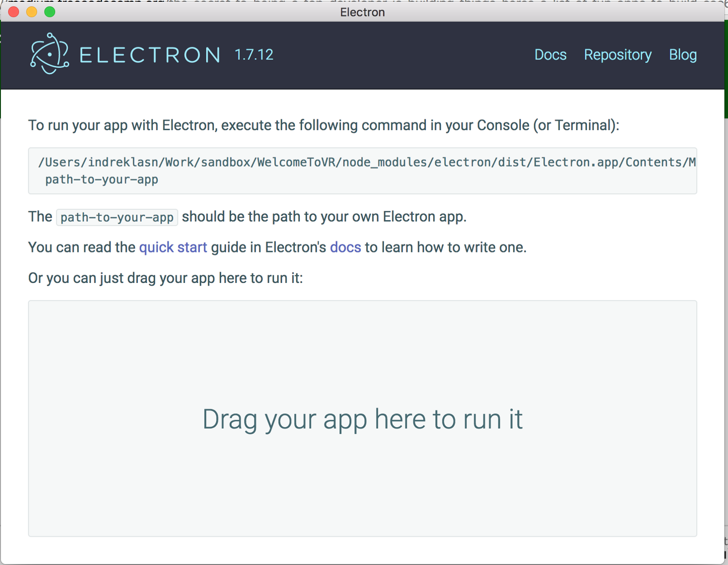Click the version number 1.7.12
Viewport: 728px width, 565px height.
[254, 55]
